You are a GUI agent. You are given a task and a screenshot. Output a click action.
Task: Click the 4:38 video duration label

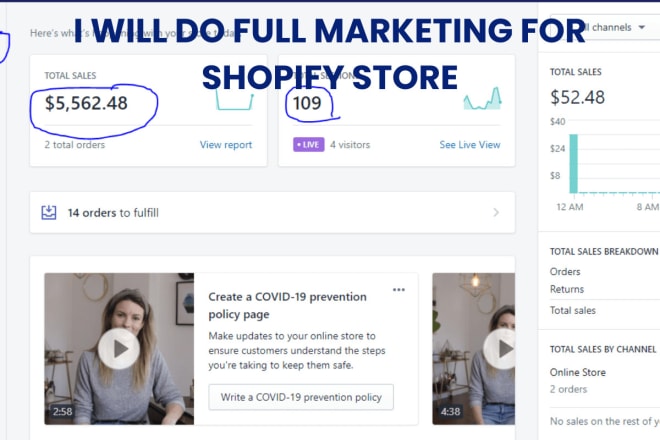tap(450, 411)
